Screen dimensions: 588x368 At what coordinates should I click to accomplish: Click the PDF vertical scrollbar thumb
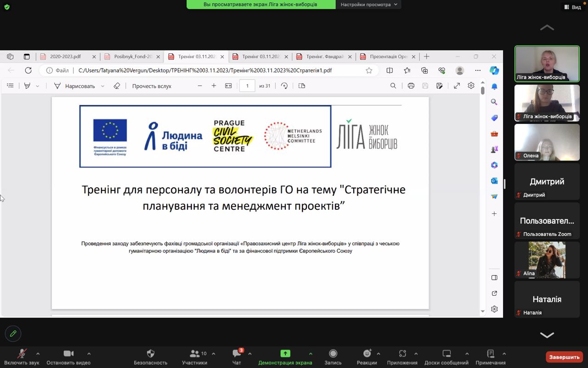point(482,90)
